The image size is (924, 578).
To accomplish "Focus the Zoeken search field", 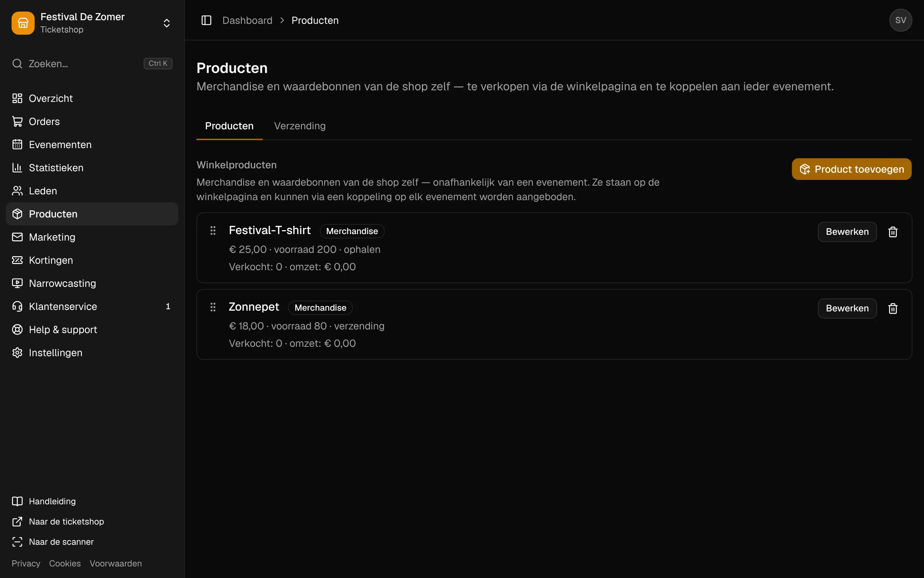I will (x=92, y=64).
